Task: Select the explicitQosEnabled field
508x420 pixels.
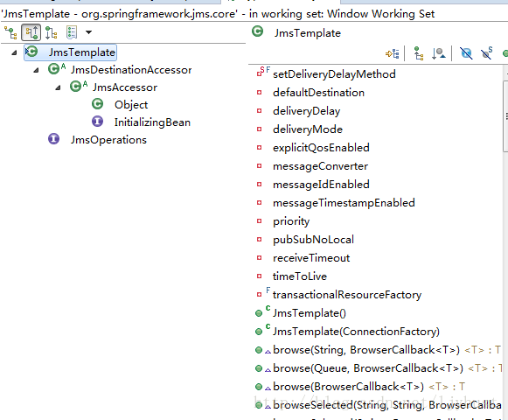Action: [321, 148]
